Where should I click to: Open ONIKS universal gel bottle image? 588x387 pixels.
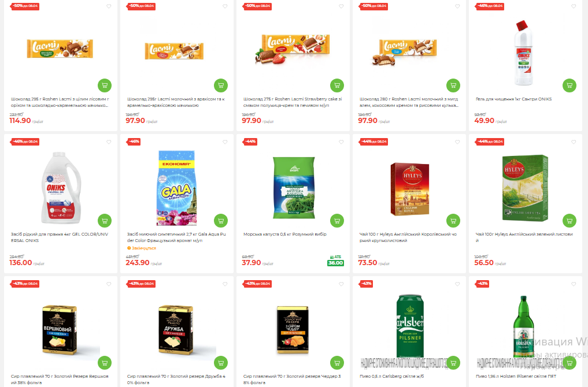click(60, 187)
